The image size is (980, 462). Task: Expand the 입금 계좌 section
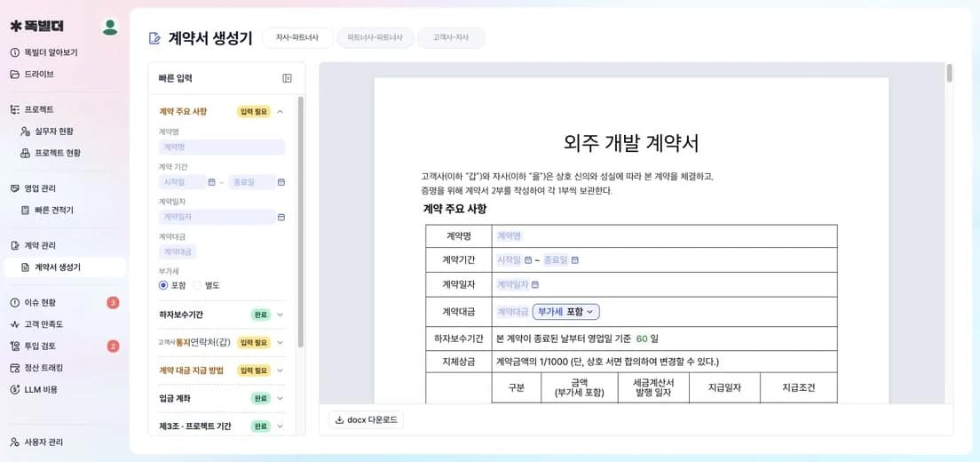[280, 398]
